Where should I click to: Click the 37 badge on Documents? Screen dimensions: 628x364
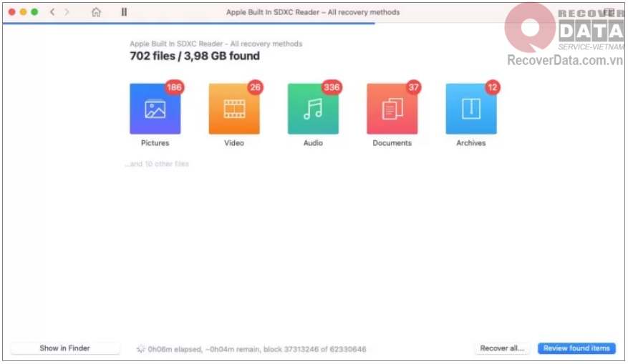(413, 87)
